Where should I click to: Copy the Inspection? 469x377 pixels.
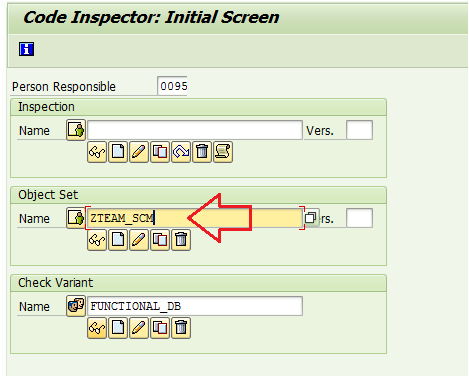point(160,152)
